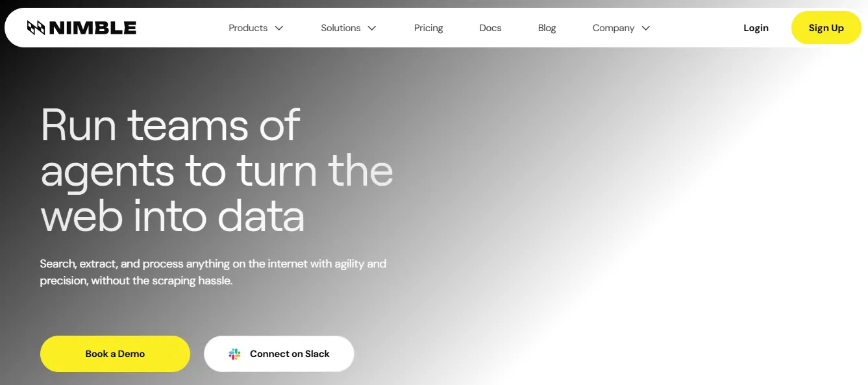Click the Login link
Image resolution: width=868 pixels, height=385 pixels.
tap(756, 28)
